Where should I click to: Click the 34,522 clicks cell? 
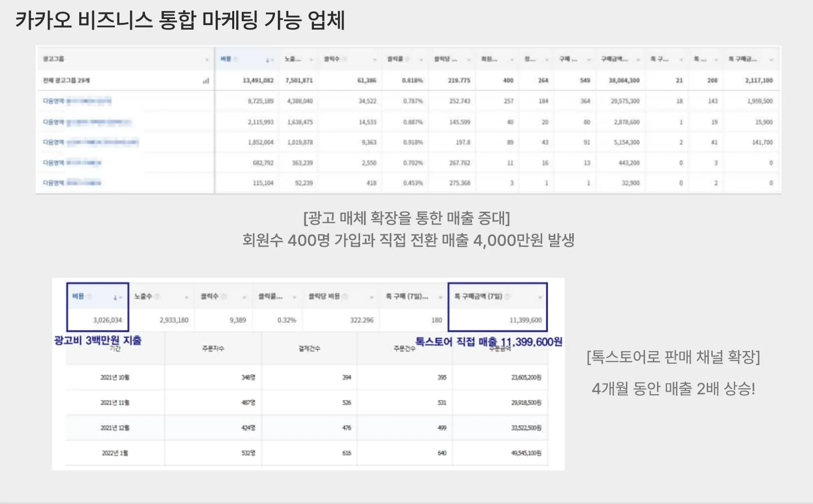(367, 101)
